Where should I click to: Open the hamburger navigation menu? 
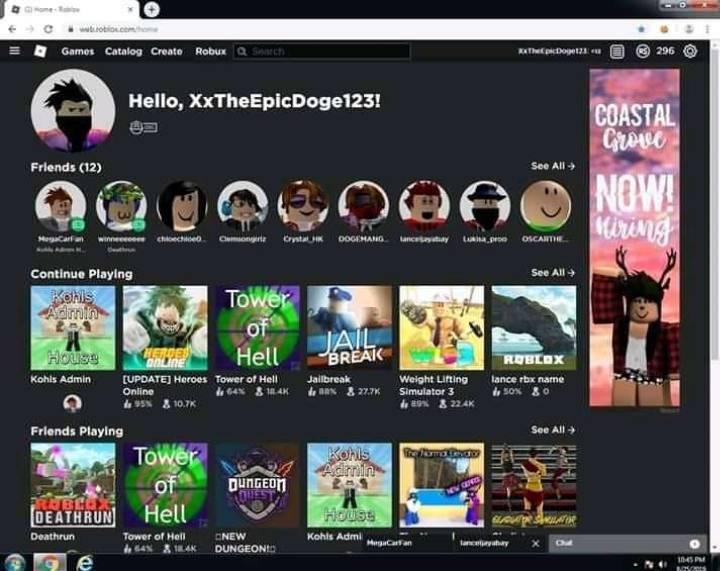(x=15, y=50)
